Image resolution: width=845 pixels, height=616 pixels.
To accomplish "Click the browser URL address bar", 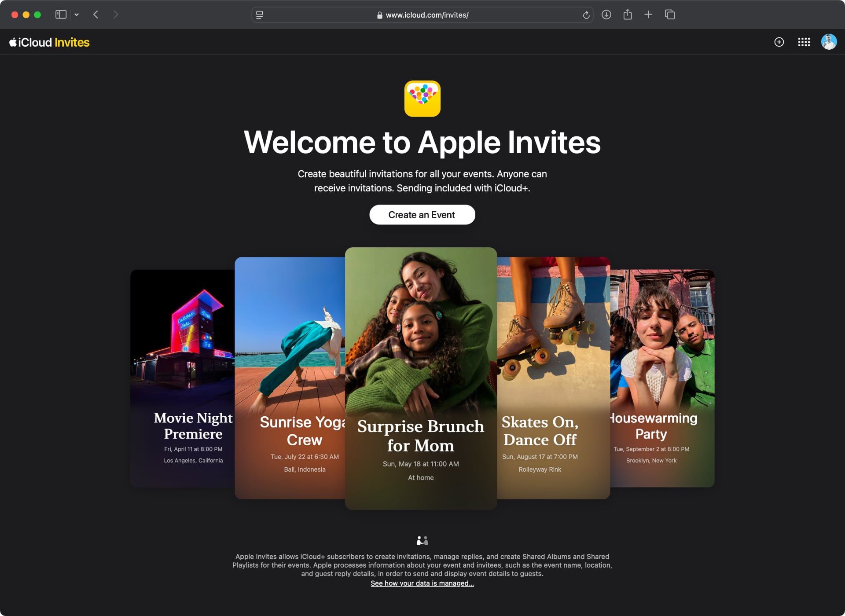I will (x=422, y=15).
